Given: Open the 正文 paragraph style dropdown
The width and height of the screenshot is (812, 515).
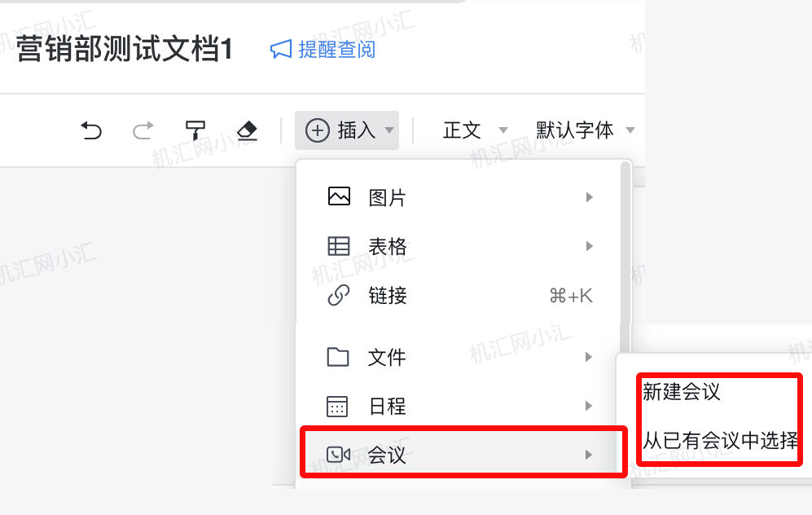Looking at the screenshot, I should [475, 130].
